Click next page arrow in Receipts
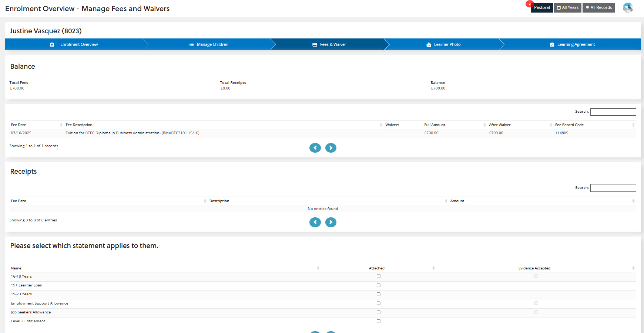 tap(331, 222)
